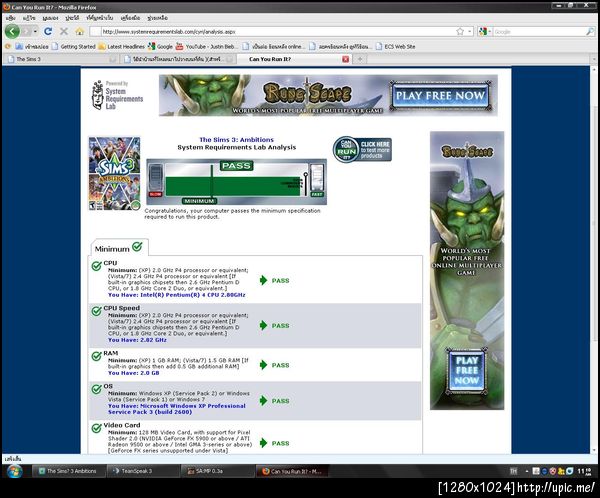
Task: Open the ECS Web Site bookmark
Action: pyautogui.click(x=396, y=46)
